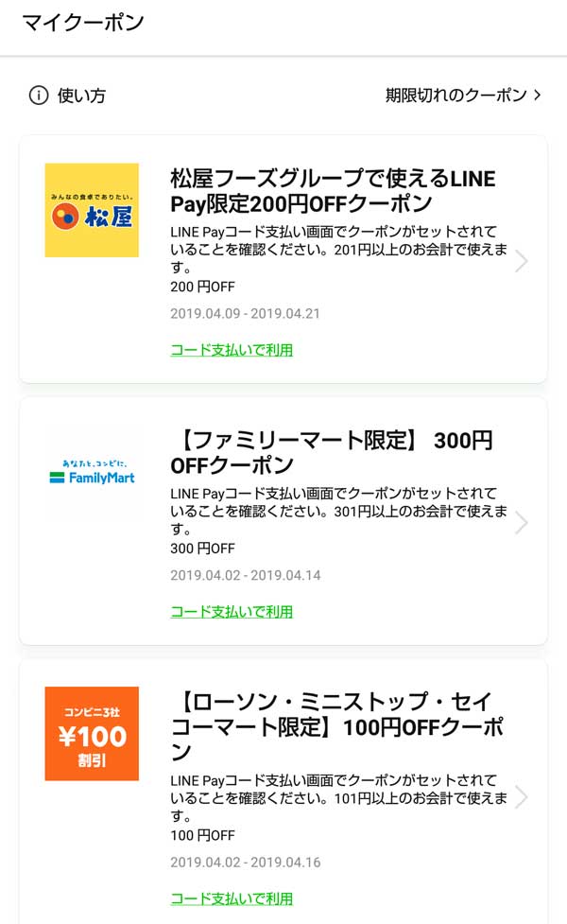Tap the FamilyMart coupon date range 2019.04.02 - 2019.04.14
This screenshot has height=924, width=567.
pyautogui.click(x=245, y=575)
